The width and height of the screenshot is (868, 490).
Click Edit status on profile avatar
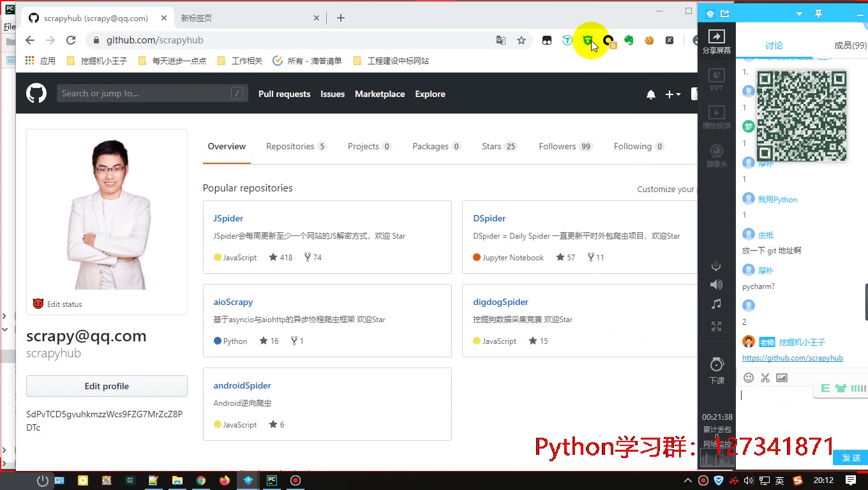tap(57, 304)
